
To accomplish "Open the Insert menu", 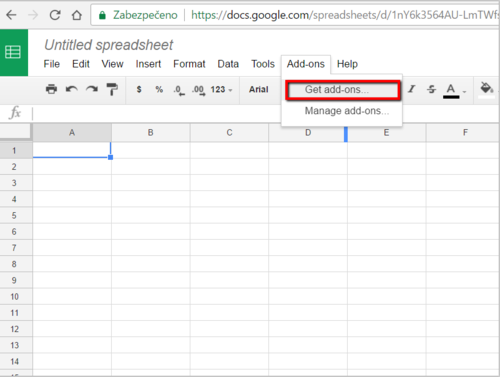I will point(148,64).
